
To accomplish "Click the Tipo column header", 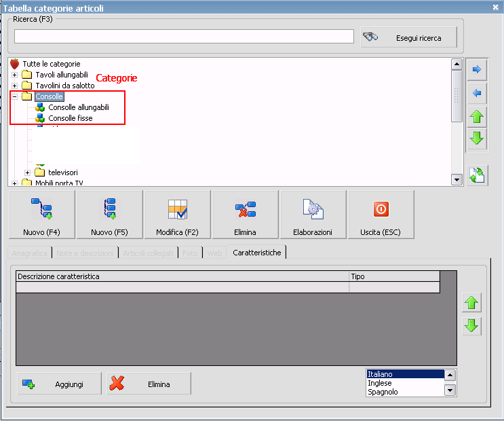I will pos(394,276).
